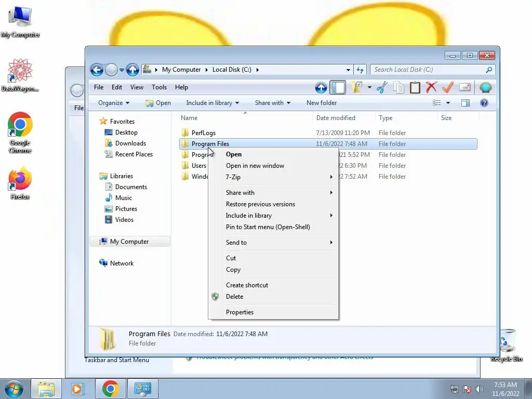Expand Include in library in context menu
This screenshot has width=532, height=399.
tap(273, 216)
